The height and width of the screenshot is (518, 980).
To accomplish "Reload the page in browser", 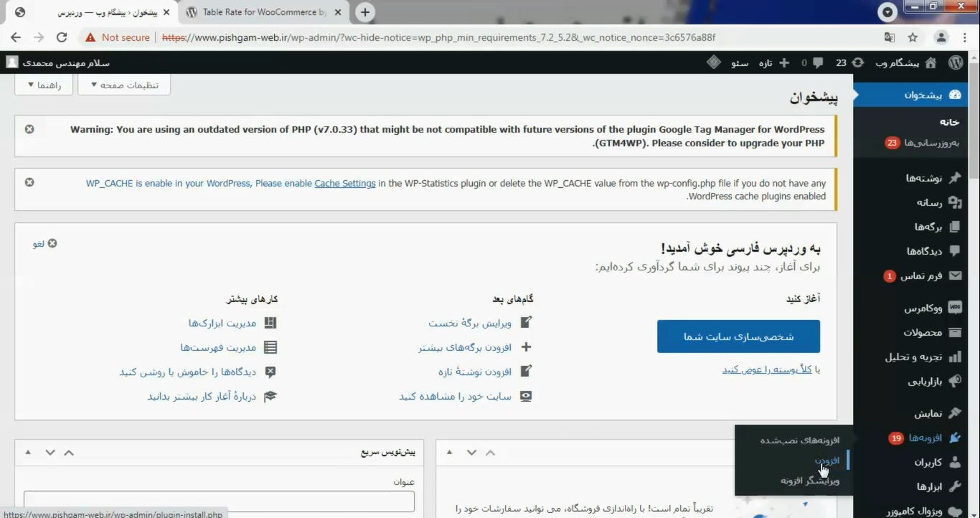I will [x=62, y=37].
